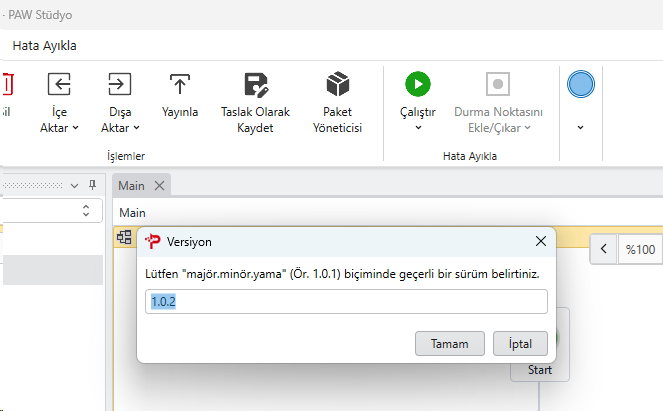Open the side panel options chevron
663x411 pixels.
coord(74,186)
